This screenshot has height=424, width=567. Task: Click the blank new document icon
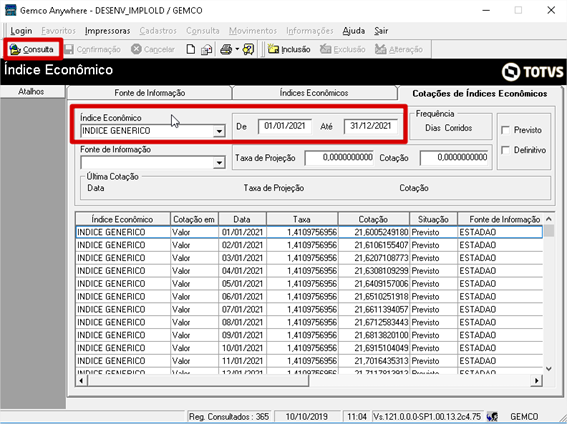tap(191, 49)
